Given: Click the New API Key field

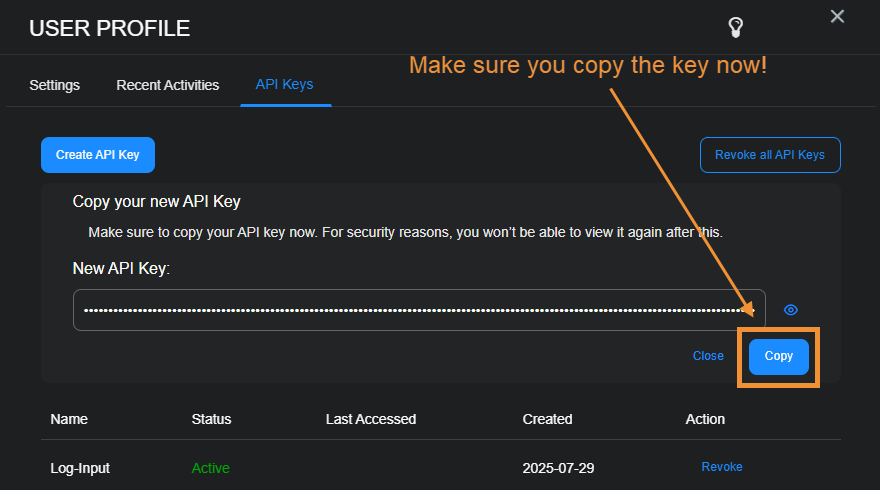Looking at the screenshot, I should tap(419, 310).
